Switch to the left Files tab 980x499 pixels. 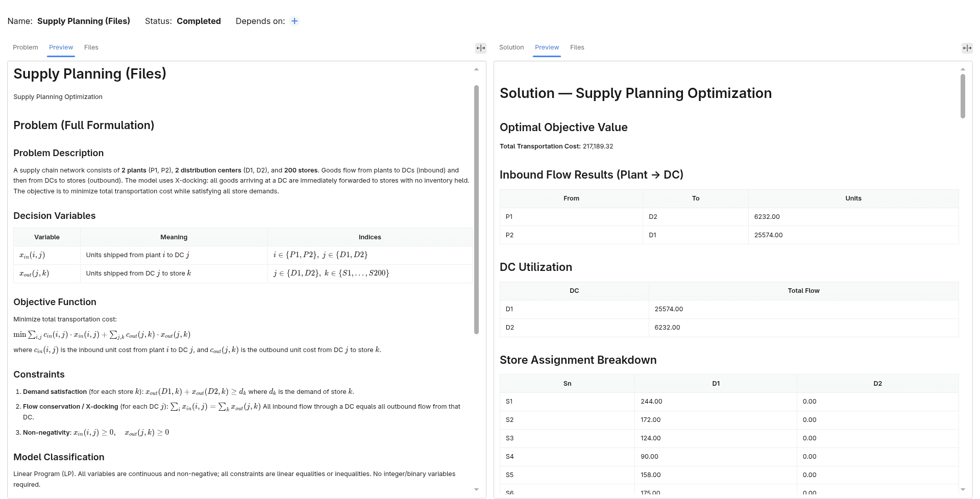point(91,47)
